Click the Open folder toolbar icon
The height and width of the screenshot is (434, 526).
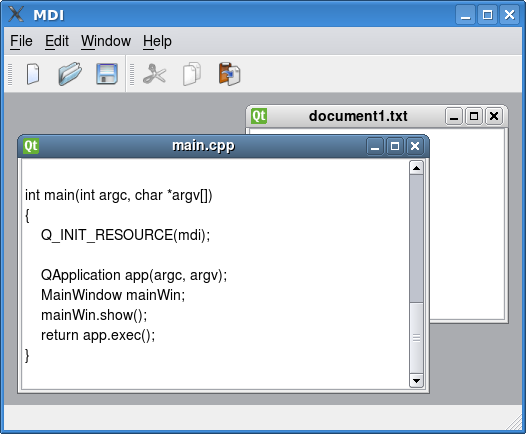click(x=70, y=74)
